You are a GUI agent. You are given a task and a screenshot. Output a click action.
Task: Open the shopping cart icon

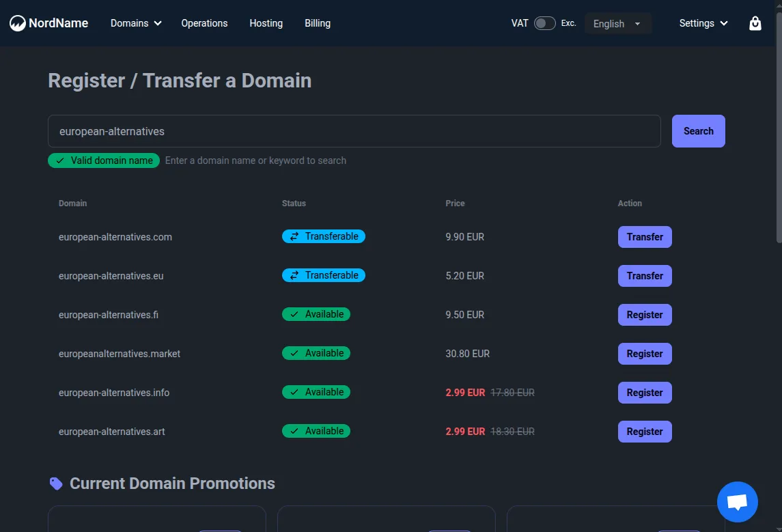point(755,23)
